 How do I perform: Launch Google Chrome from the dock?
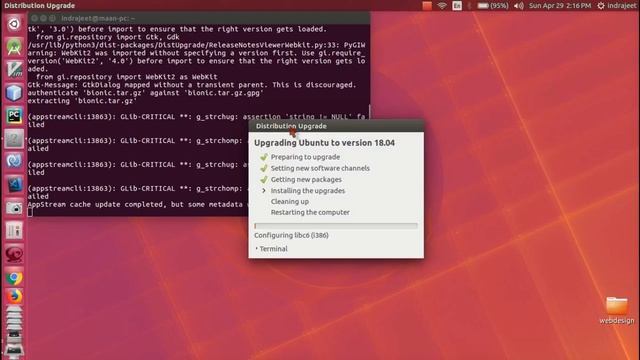click(14, 278)
